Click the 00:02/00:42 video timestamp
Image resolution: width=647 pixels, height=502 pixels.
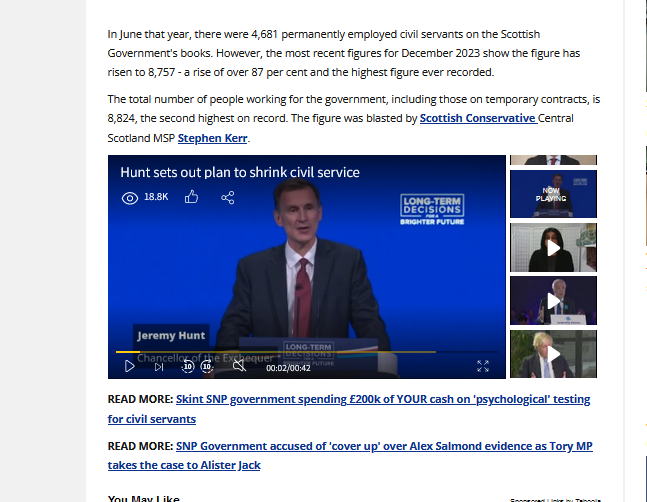[x=288, y=368]
